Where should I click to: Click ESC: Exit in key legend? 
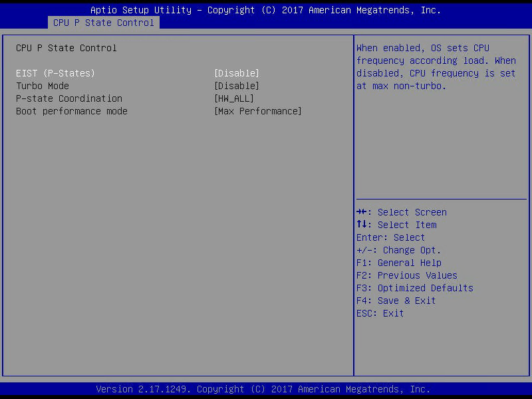click(380, 313)
